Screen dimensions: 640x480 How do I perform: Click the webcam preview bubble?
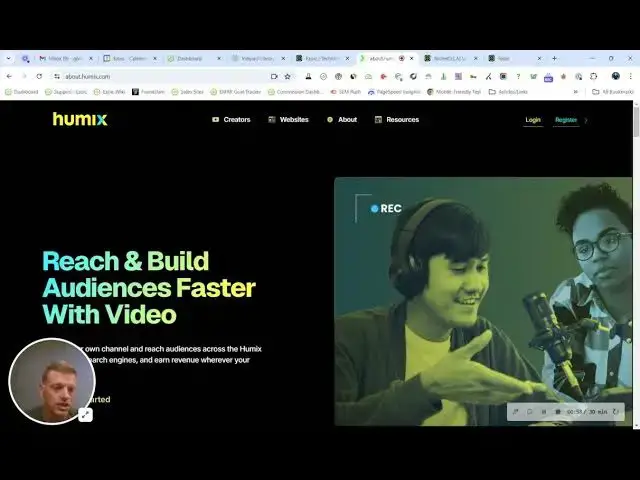click(x=52, y=381)
